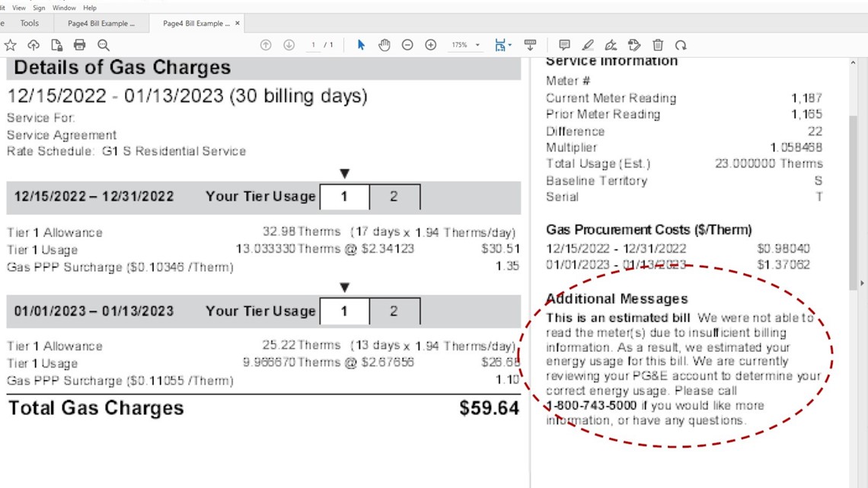
Task: Click the Delete pages trash icon
Action: point(658,45)
